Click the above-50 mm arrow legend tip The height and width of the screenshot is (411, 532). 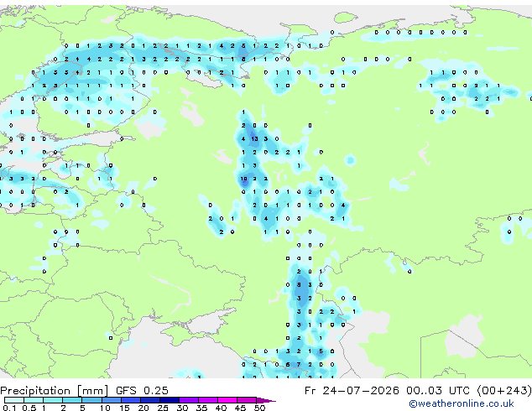[x=266, y=400]
